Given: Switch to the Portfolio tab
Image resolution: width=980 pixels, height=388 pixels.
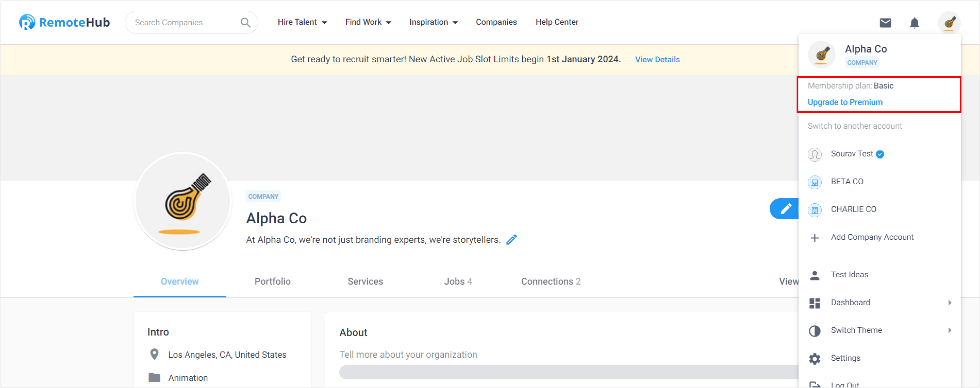Looking at the screenshot, I should click(272, 281).
